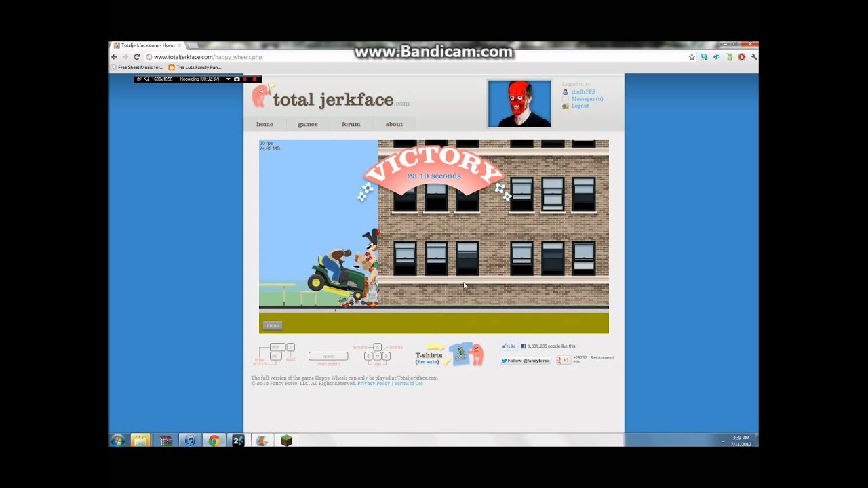Open Google Chrome from the taskbar
Image resolution: width=868 pixels, height=488 pixels.
click(214, 441)
